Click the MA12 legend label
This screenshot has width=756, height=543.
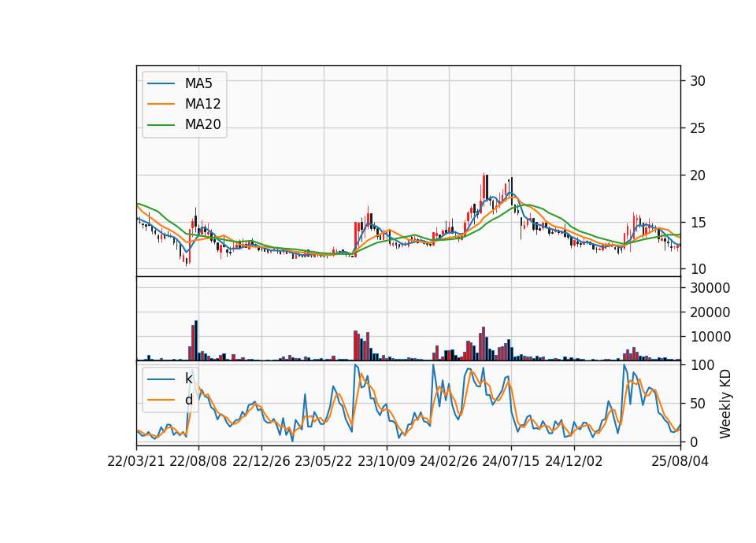tap(202, 104)
